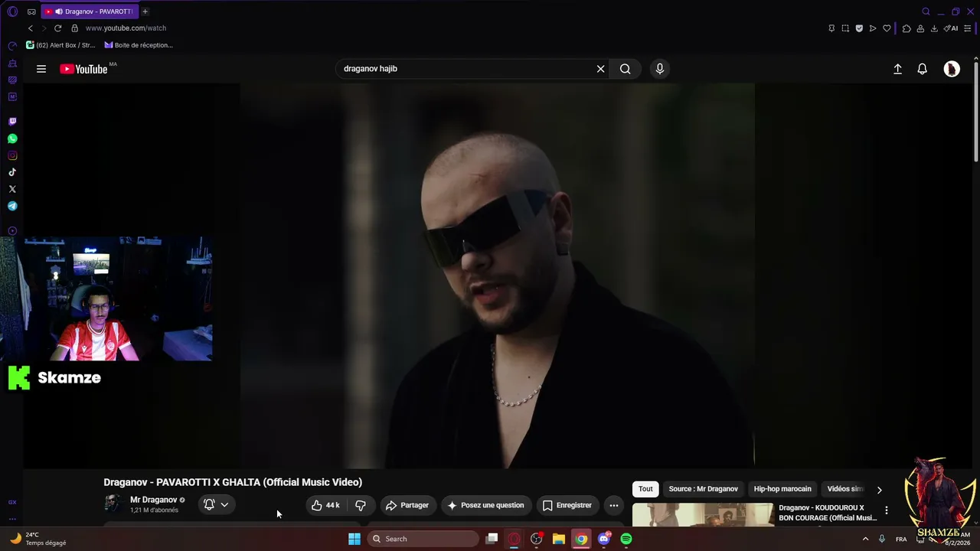The image size is (980, 551).
Task: Open the browser extensions puzzle icon
Action: 906,28
